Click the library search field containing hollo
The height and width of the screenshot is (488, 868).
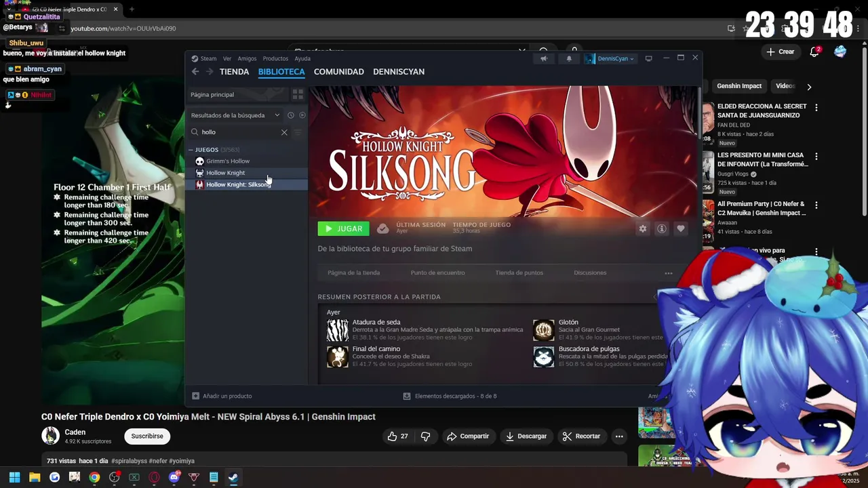click(239, 132)
